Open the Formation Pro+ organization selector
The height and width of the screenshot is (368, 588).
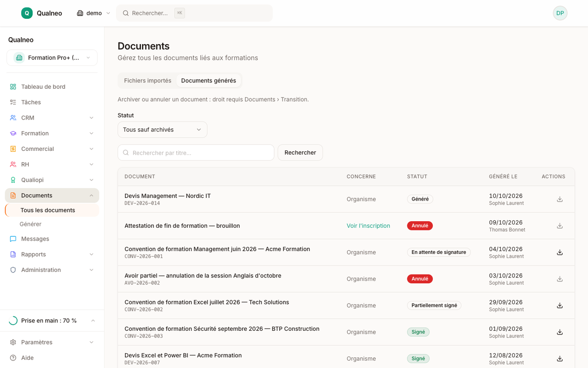pos(52,57)
